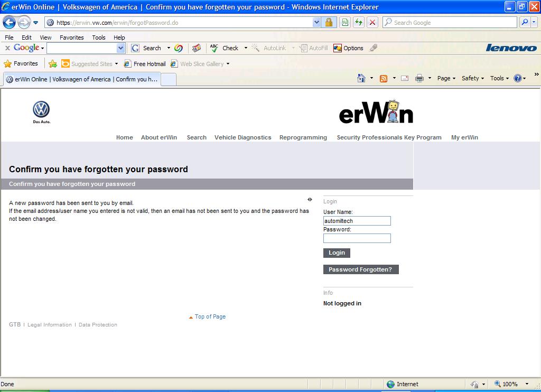541x392 pixels.
Task: Open Google toolbar Options
Action: (x=348, y=48)
